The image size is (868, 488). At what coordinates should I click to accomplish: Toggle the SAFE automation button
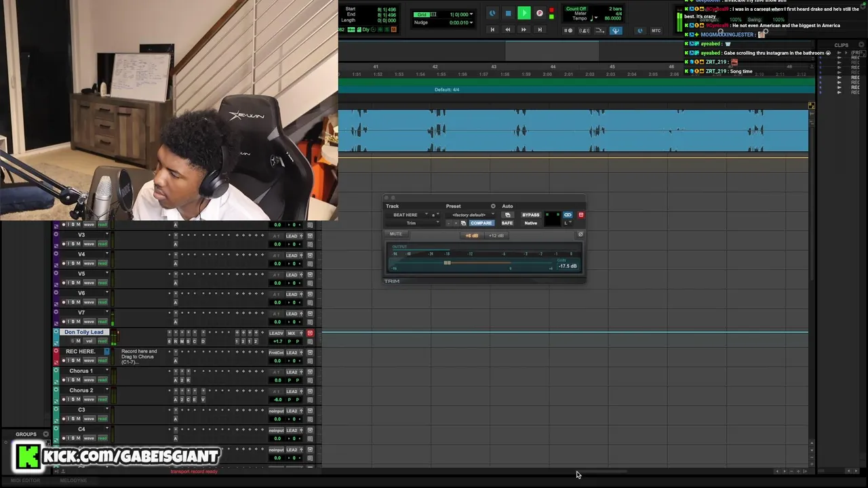[x=507, y=223]
